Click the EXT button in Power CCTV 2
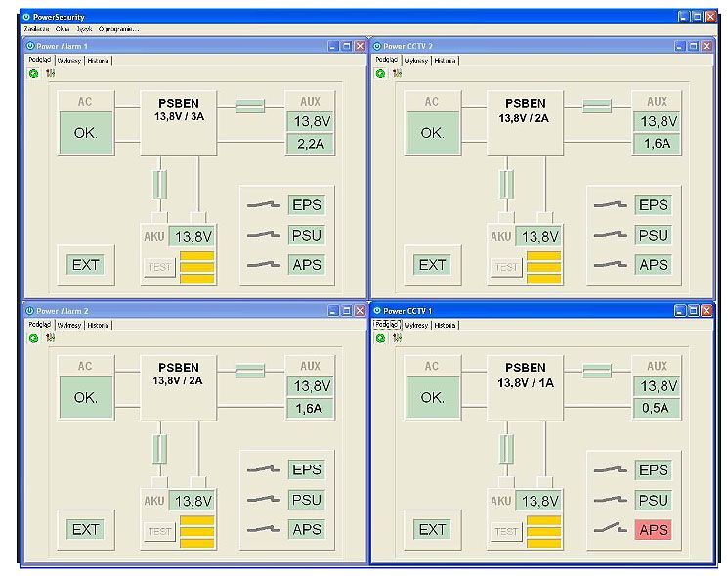 click(432, 265)
